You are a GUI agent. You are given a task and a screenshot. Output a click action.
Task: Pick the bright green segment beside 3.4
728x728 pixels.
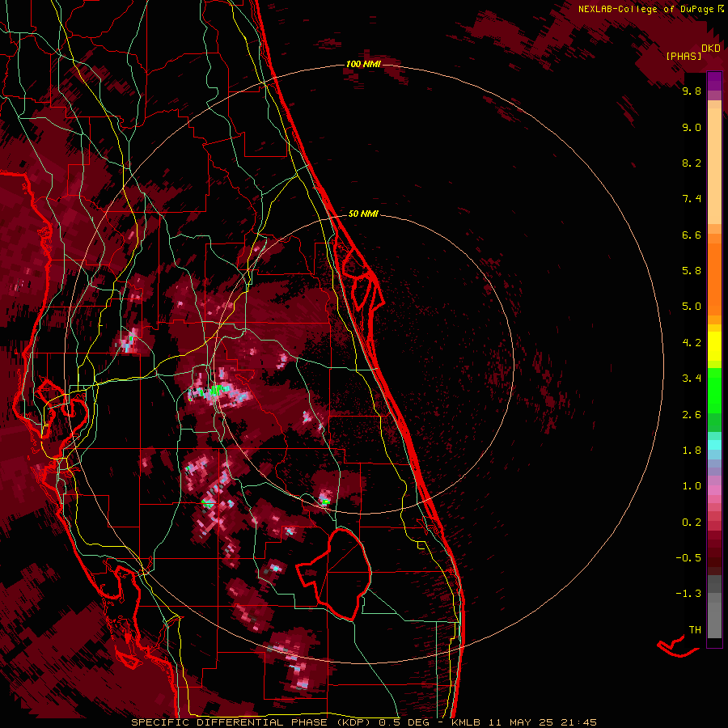(714, 390)
